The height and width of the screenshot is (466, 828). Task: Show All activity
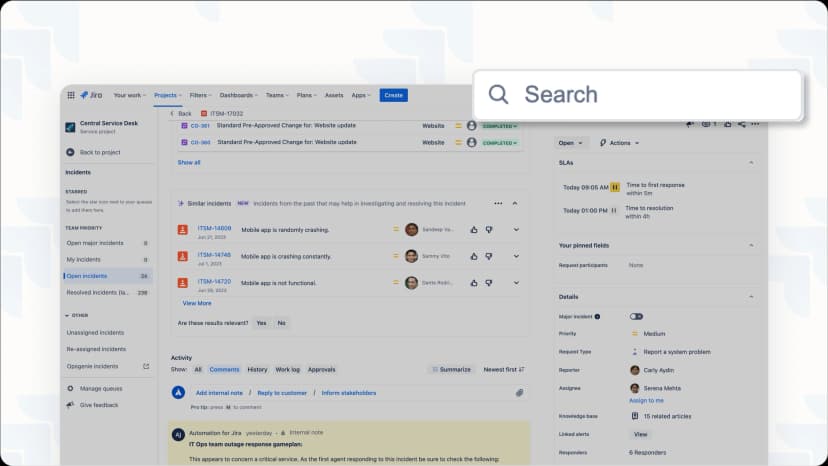pos(198,369)
